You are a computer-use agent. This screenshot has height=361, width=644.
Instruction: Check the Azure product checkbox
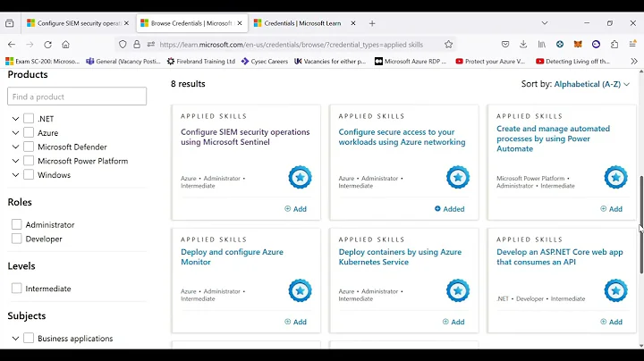coord(29,132)
